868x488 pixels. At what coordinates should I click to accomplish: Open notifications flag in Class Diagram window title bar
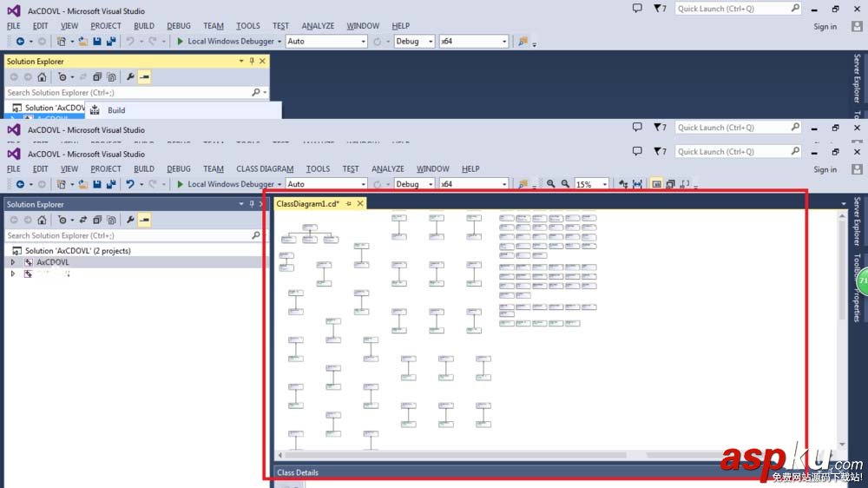coord(659,151)
